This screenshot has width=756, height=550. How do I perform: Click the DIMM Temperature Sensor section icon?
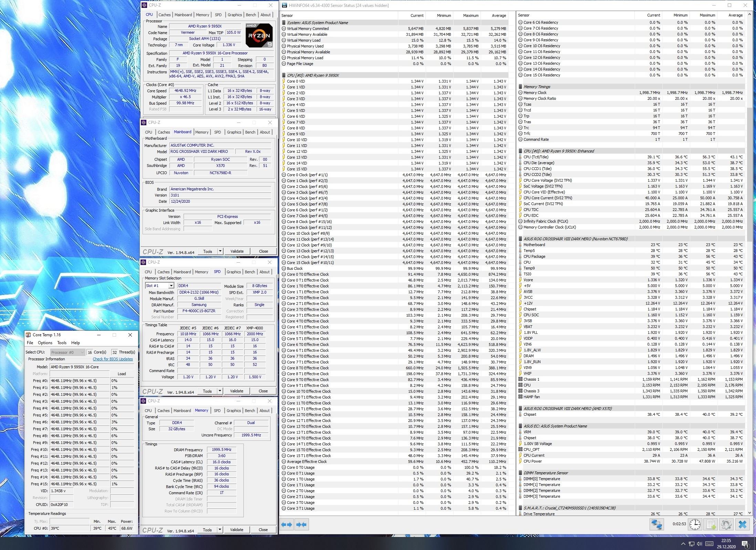[x=520, y=473]
